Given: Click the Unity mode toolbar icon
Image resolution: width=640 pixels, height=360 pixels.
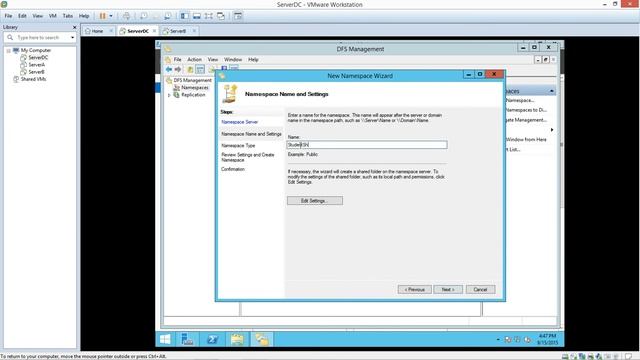Looking at the screenshot, I should tap(221, 16).
